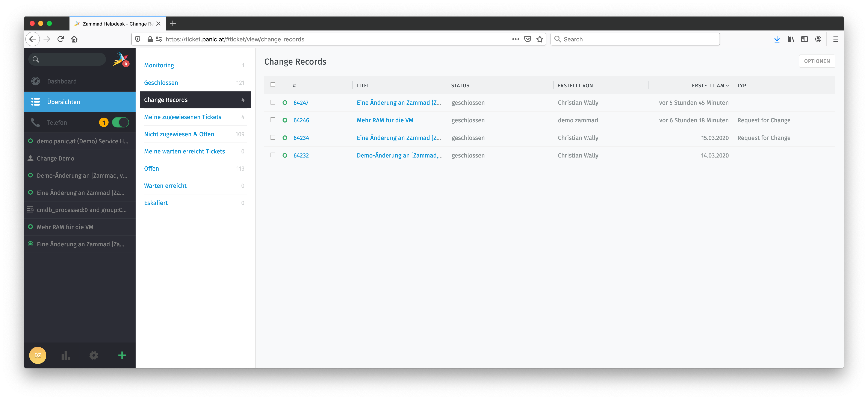
Task: Click the statistics bar chart icon
Action: pyautogui.click(x=66, y=355)
